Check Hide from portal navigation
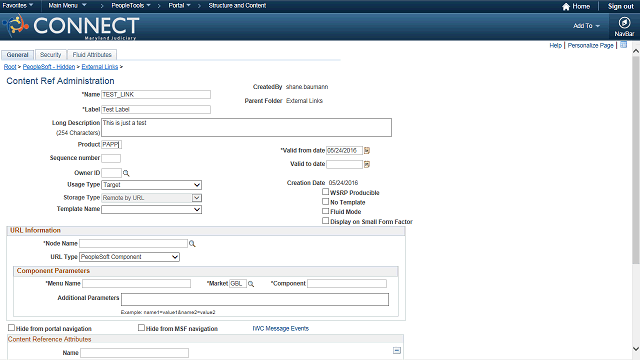 [11, 328]
